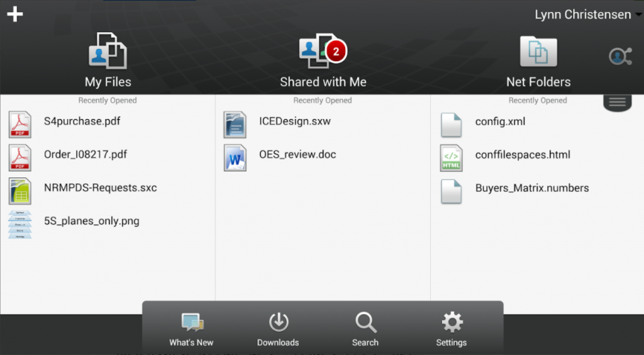The width and height of the screenshot is (644, 355).
Task: Select the My Files label
Action: coord(108,82)
